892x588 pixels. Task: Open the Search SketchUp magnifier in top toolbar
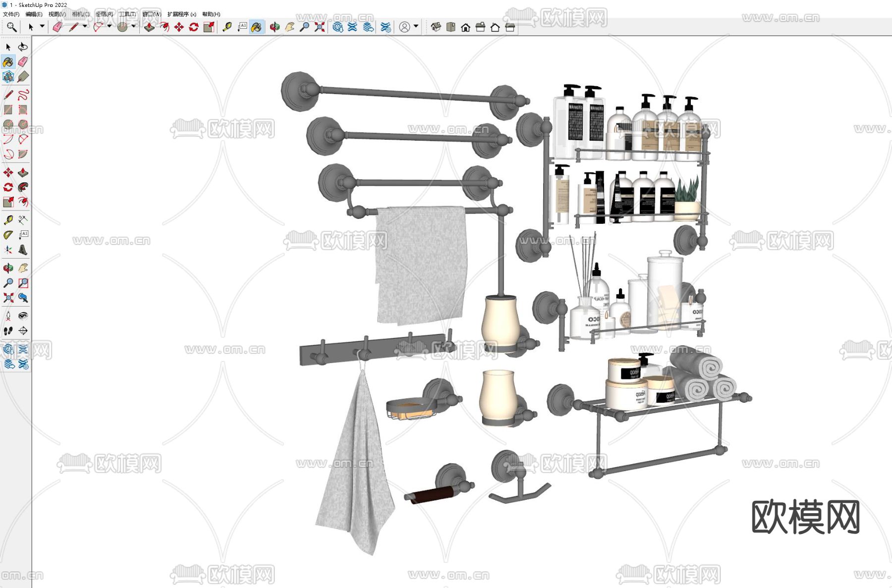[x=11, y=27]
